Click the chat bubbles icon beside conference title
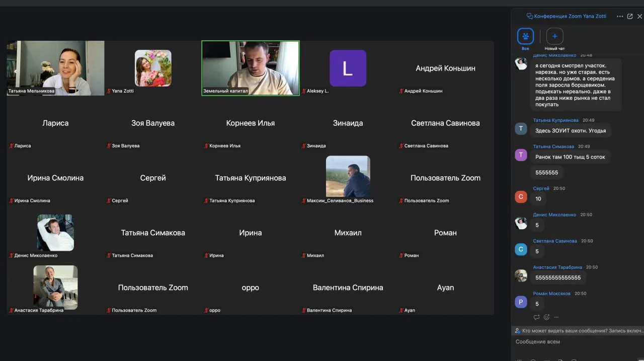Screen dimensions: 644x361 [529, 16]
